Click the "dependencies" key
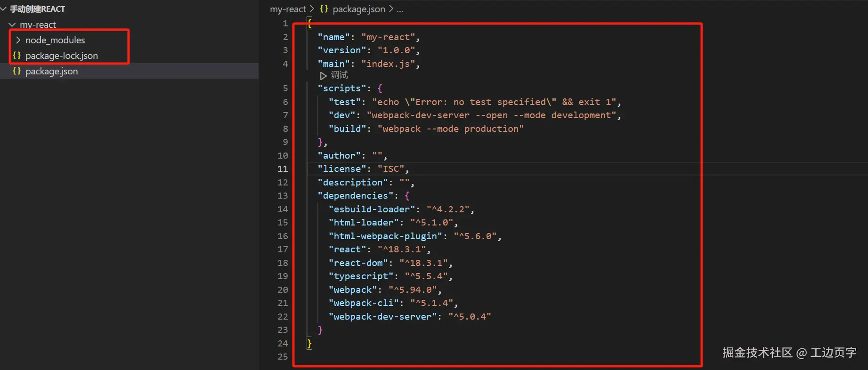Screen dimensions: 868x370 356,196
